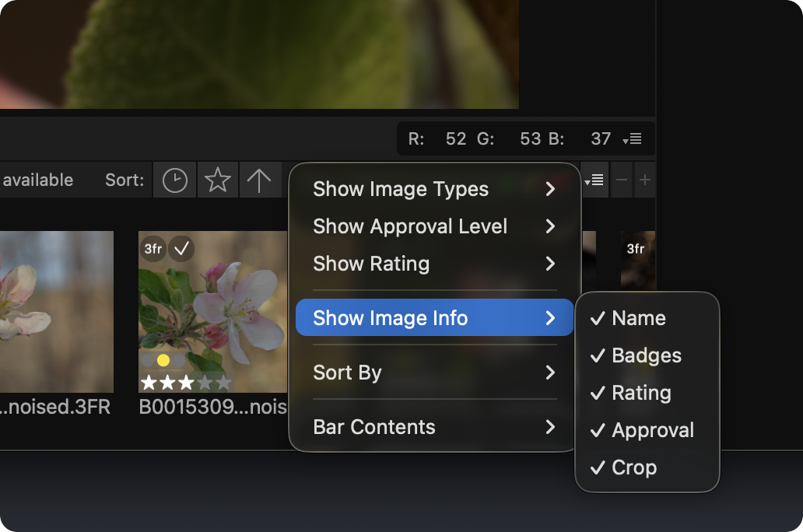Click the browser action menu icon beside the toolbar
The image size is (803, 532).
[x=594, y=180]
